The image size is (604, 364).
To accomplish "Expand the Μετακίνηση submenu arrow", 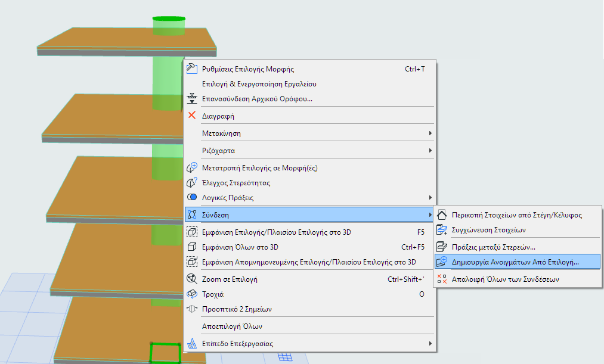I will click(x=430, y=133).
